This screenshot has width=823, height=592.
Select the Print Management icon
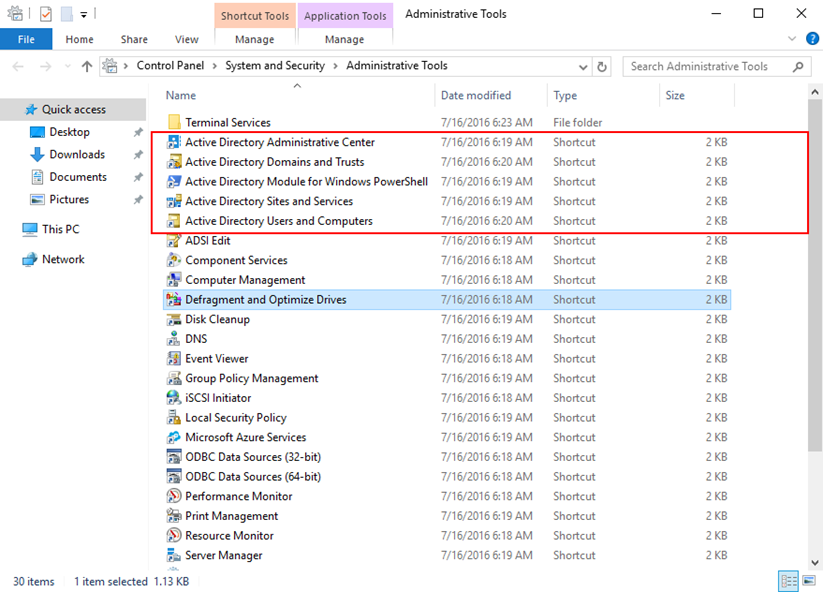point(174,516)
